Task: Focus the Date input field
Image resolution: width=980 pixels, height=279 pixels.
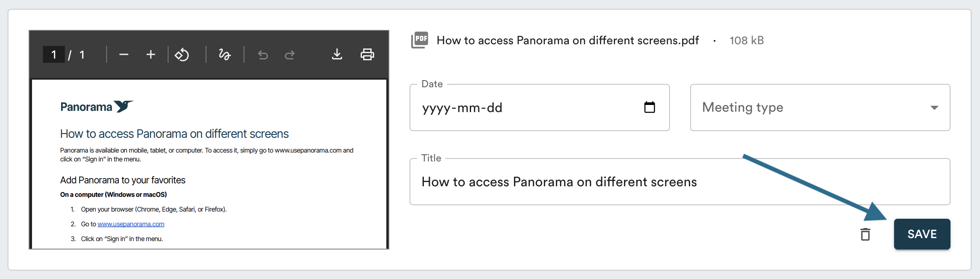Action: 527,108
